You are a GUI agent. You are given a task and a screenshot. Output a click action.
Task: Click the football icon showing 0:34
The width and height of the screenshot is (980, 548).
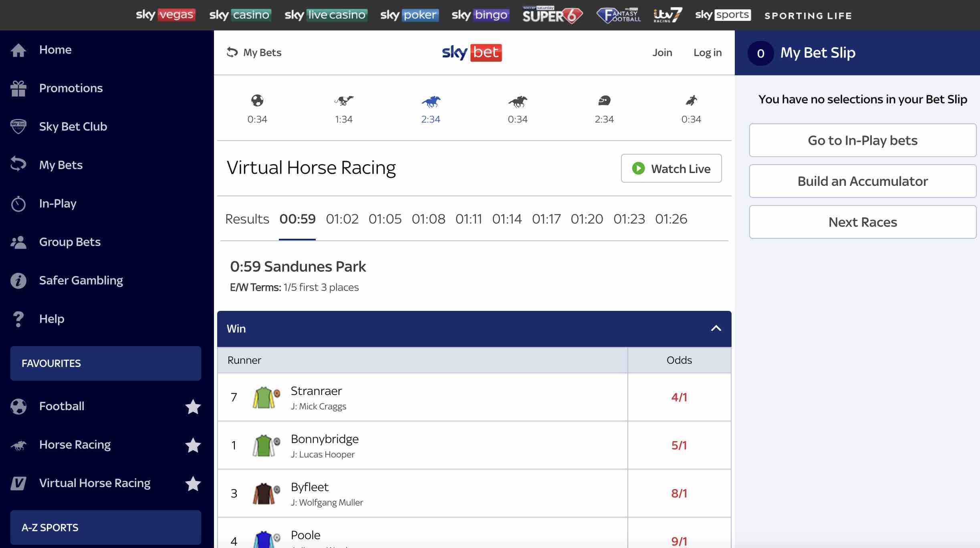tap(257, 101)
